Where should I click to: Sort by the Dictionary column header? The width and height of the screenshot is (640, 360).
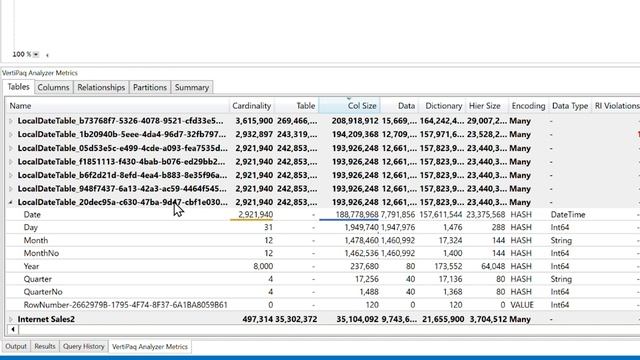[442, 106]
